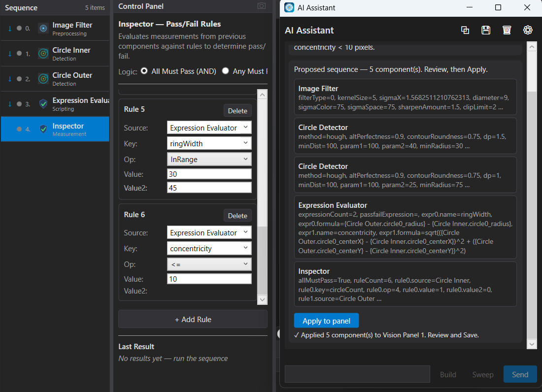Open Rule 5 Op dropdown InRange
Viewport: 542px width, 392px height.
tap(209, 159)
